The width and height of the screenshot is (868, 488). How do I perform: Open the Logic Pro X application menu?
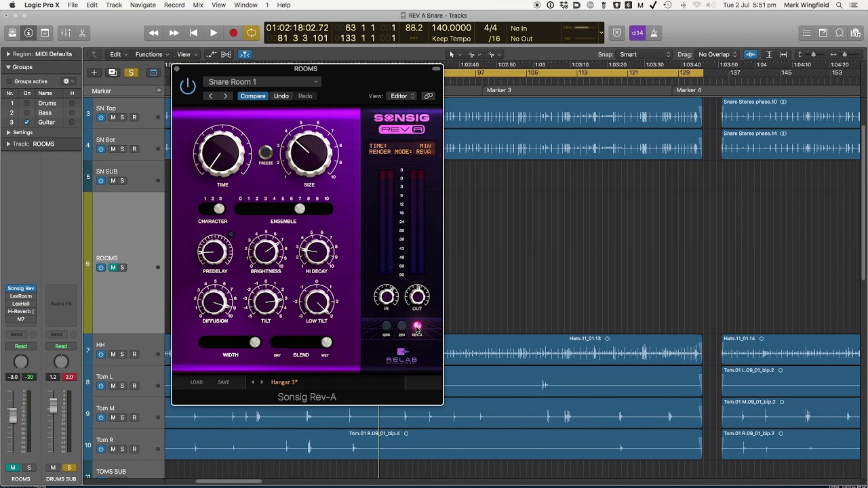pos(41,5)
